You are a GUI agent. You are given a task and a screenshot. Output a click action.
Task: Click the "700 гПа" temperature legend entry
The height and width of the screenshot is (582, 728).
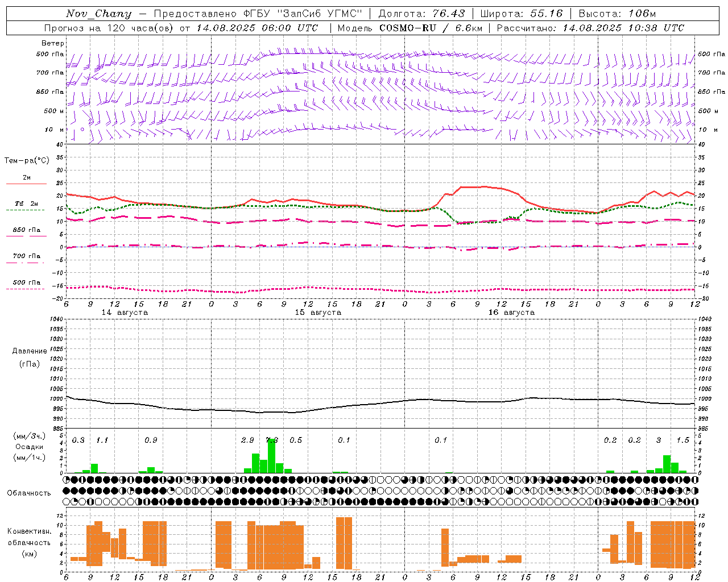[x=26, y=259]
